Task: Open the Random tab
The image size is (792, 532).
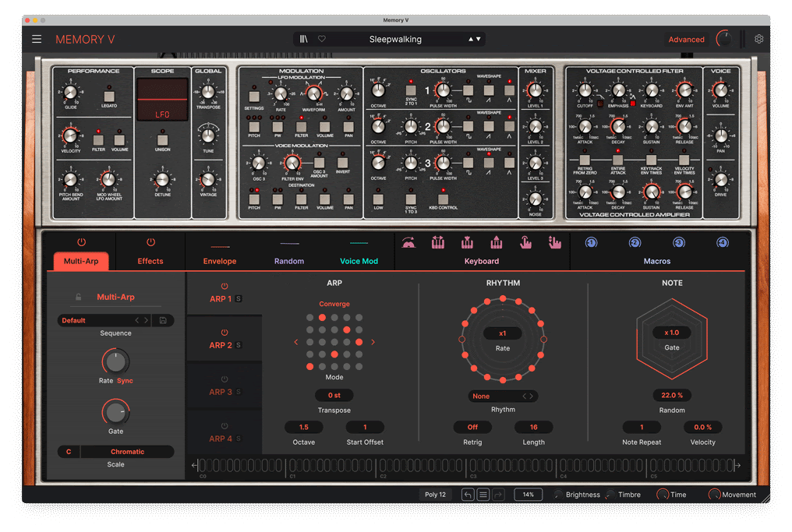Action: 289,261
